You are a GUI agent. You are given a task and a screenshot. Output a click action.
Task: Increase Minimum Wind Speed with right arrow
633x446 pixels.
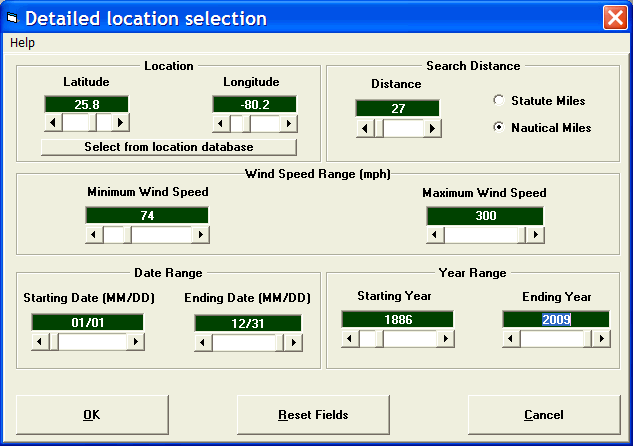(x=200, y=235)
